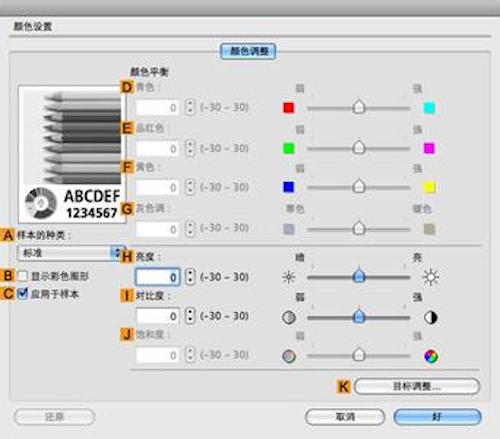Click the cyan swatch at the slider end
Screen dimensions: 500x439
[429, 108]
